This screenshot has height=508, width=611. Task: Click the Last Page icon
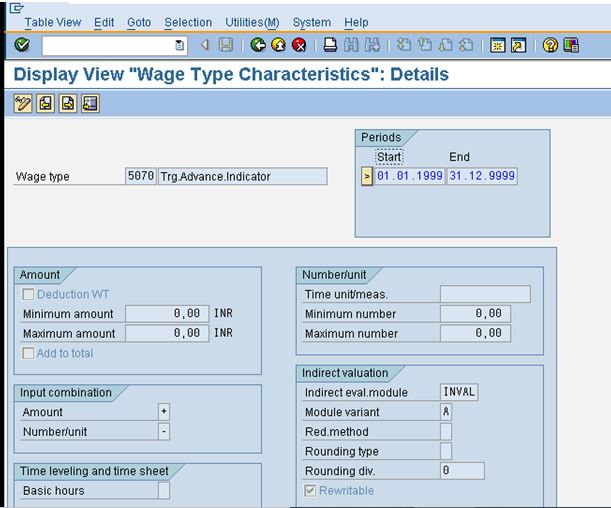pyautogui.click(x=466, y=45)
